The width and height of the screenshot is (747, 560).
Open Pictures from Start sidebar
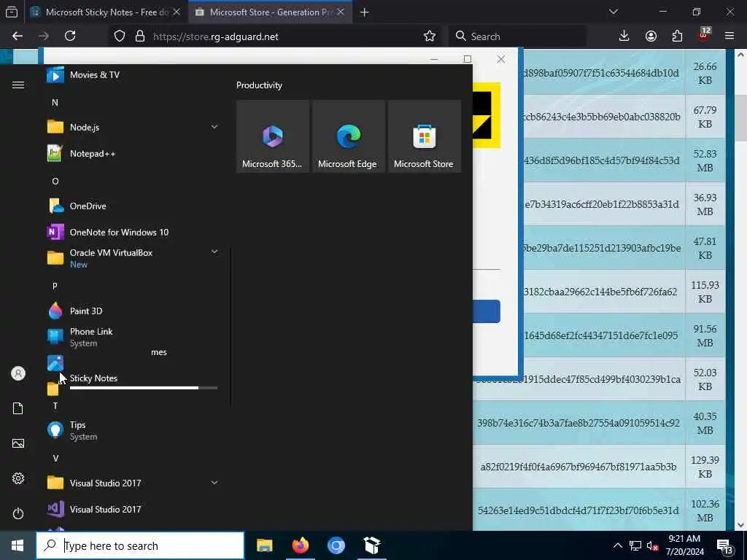18,443
